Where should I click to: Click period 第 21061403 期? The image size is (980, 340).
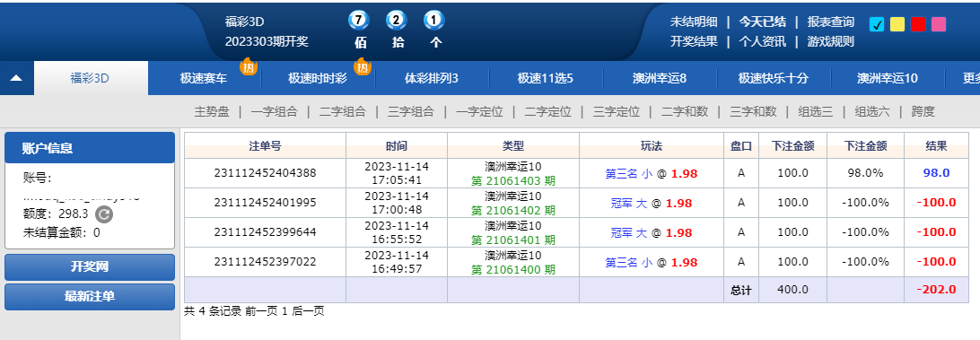(513, 180)
